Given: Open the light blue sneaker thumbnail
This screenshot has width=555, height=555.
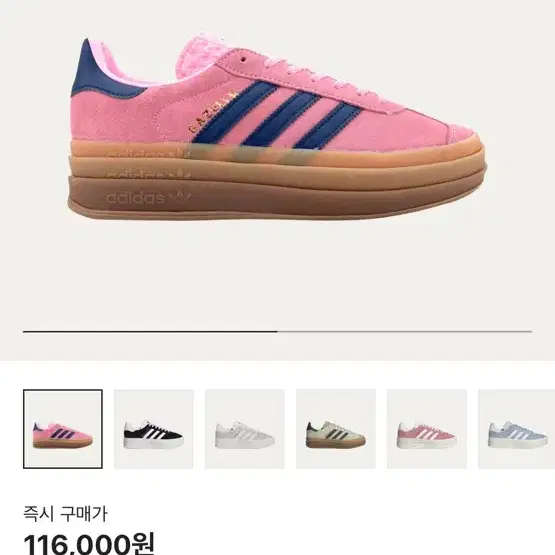Looking at the screenshot, I should [x=516, y=429].
